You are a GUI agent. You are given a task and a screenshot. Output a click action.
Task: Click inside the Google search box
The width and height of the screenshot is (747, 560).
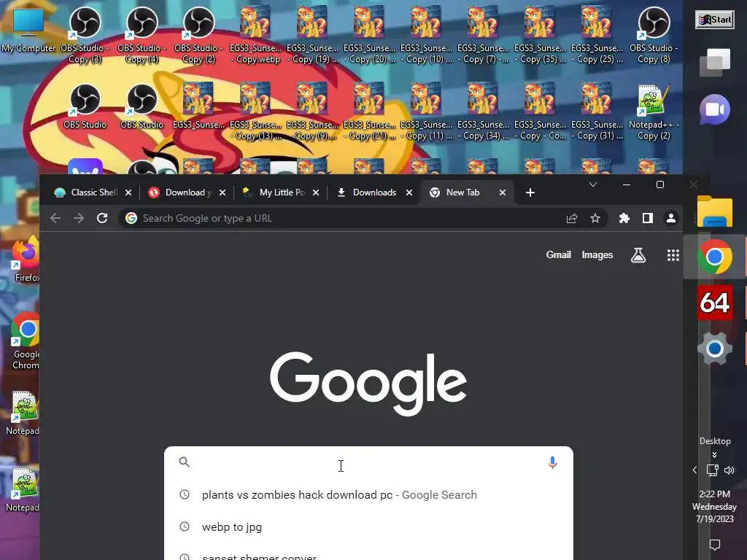(x=368, y=462)
